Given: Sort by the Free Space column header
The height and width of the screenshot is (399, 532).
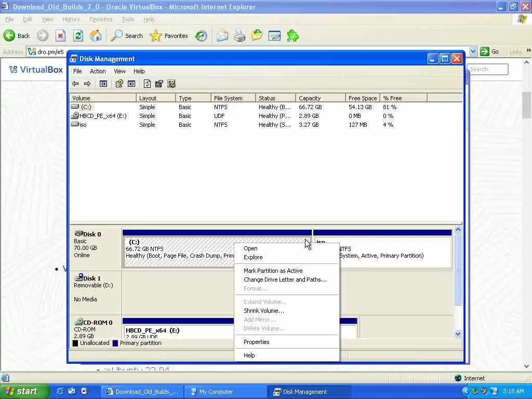Looking at the screenshot, I should pos(363,98).
